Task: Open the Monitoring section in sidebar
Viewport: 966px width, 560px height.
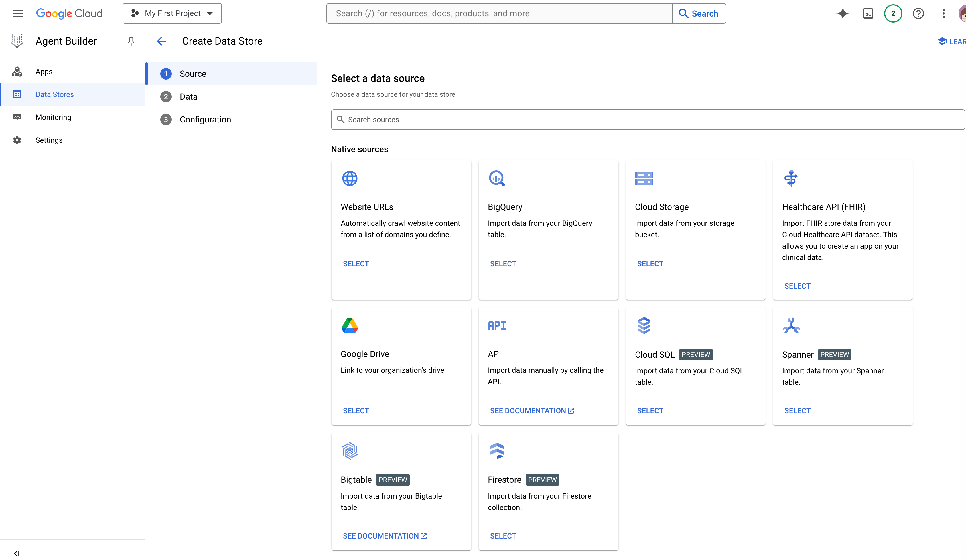Action: coord(53,117)
